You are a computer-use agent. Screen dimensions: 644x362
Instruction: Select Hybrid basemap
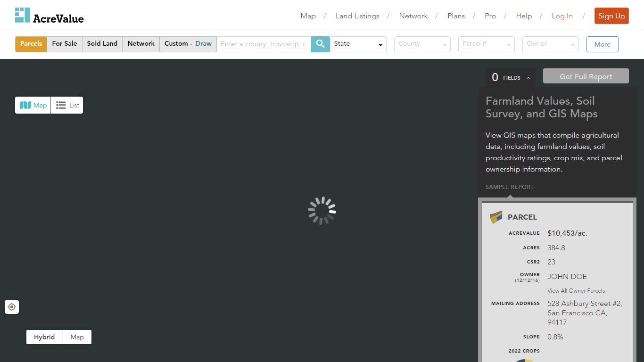click(44, 337)
